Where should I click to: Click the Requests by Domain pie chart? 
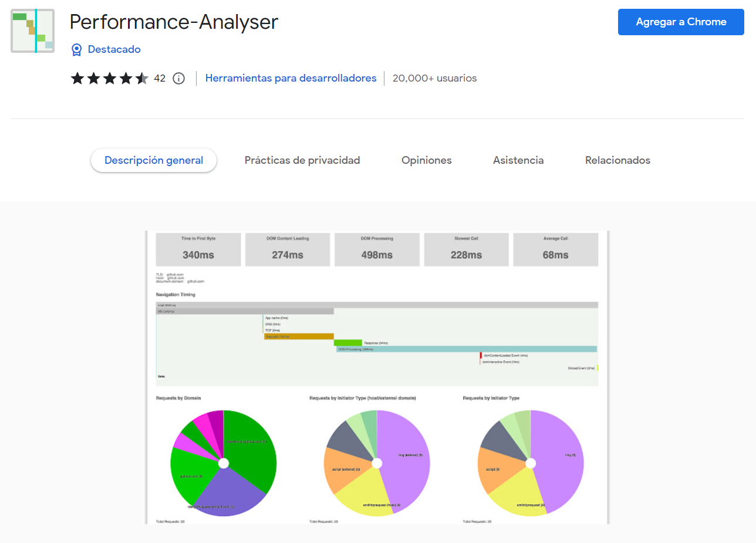[224, 463]
